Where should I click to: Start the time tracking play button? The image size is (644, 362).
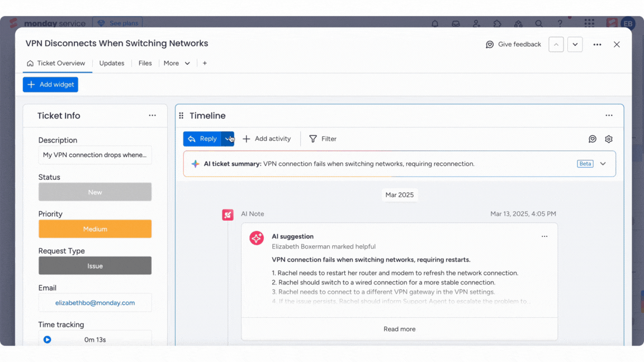tap(47, 340)
